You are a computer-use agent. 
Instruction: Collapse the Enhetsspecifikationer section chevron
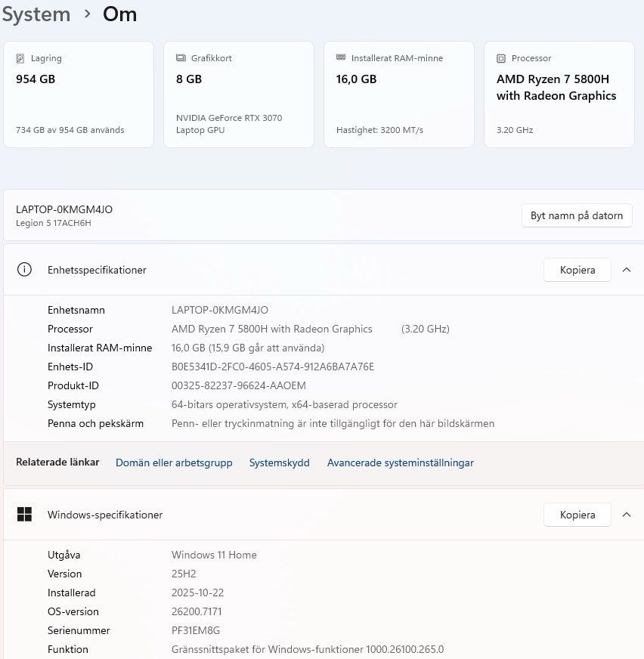point(627,270)
